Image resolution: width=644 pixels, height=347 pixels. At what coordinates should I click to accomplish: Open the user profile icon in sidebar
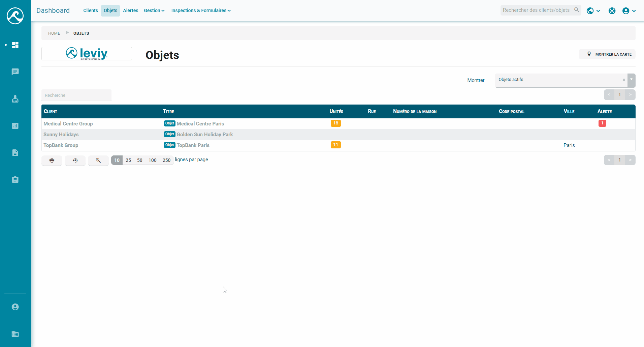(15, 307)
